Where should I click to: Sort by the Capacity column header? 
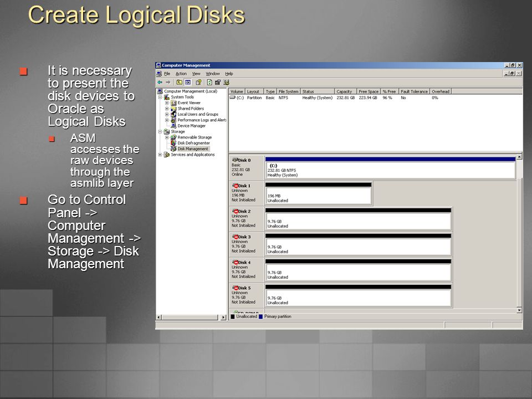346,91
